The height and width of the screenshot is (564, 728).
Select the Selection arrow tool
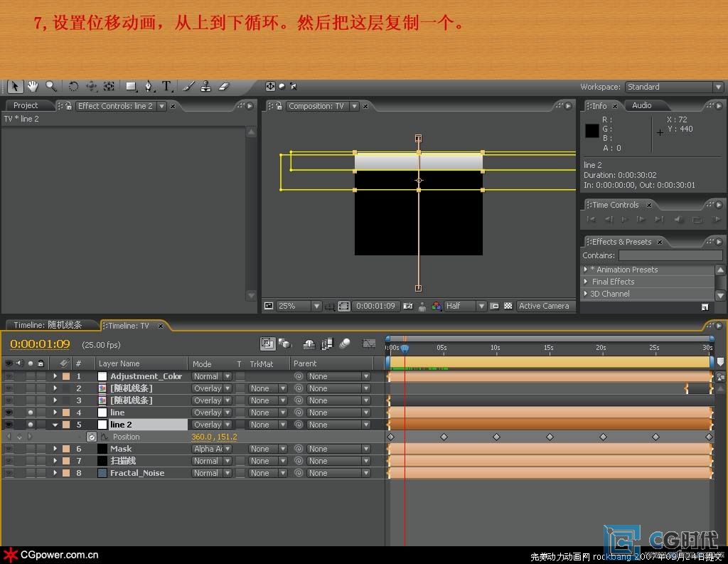coord(15,86)
